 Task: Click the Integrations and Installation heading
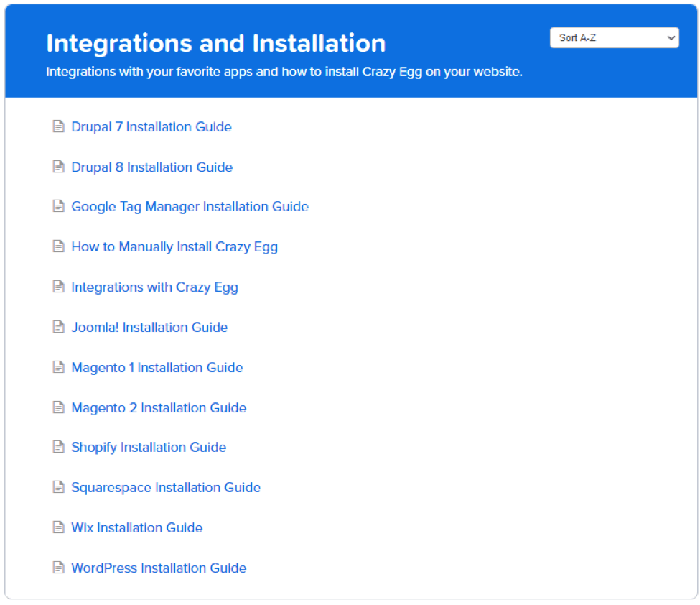tap(216, 43)
